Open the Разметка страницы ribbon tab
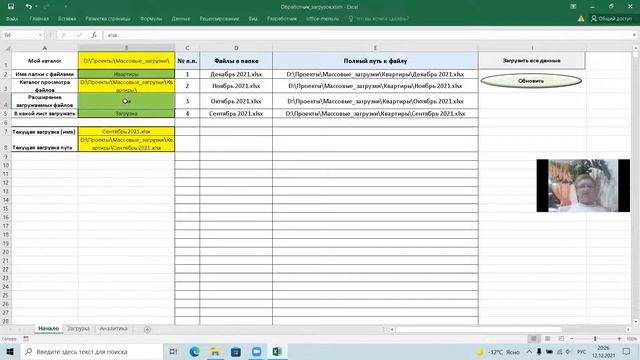The width and height of the screenshot is (640, 360). click(x=108, y=19)
